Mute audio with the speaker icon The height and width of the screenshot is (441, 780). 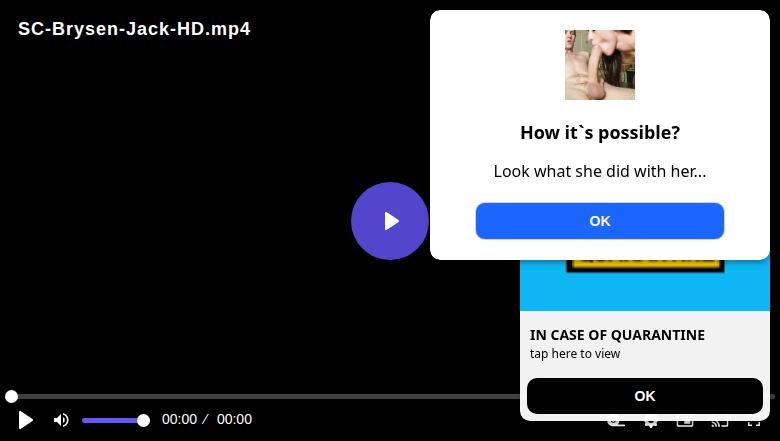(61, 420)
